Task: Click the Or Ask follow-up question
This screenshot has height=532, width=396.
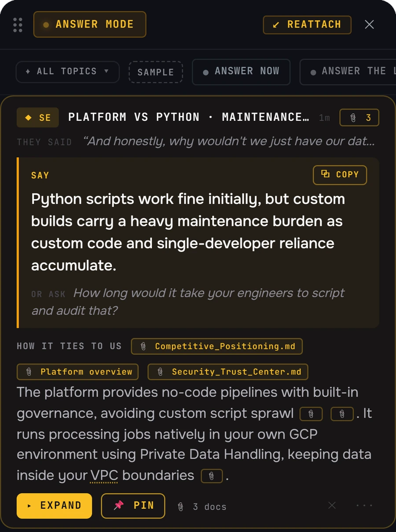Action: tap(188, 302)
